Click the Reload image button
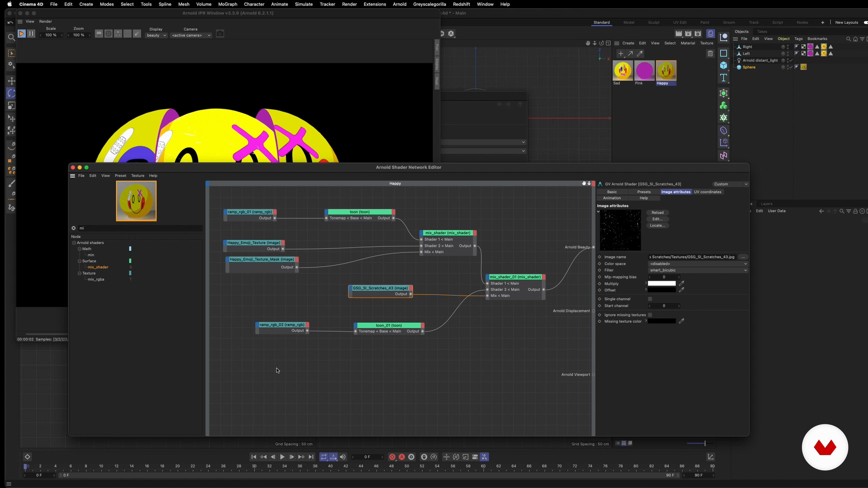Viewport: 868px width, 488px height. click(657, 213)
